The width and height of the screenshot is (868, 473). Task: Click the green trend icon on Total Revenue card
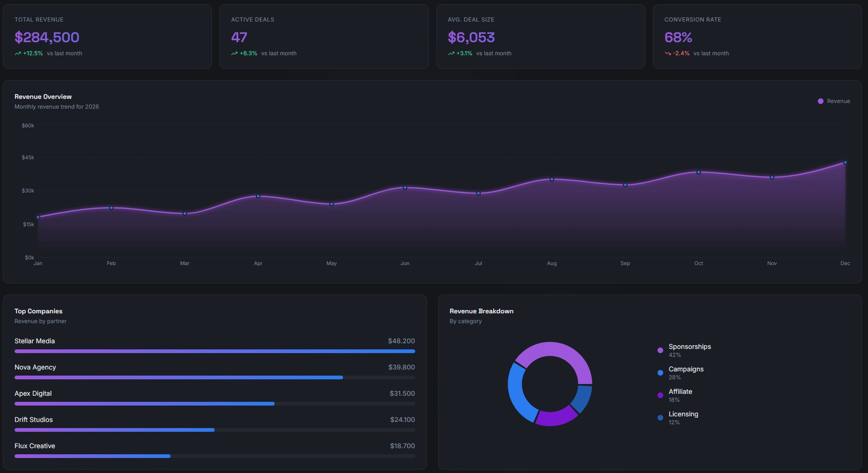tap(17, 53)
